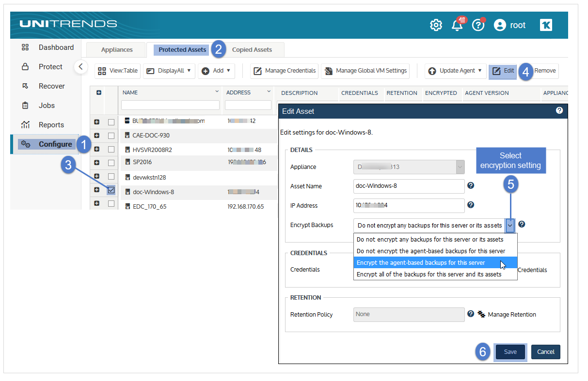The image size is (588, 381).
Task: Check the EDC_170_65 checkbox
Action: [x=111, y=204]
